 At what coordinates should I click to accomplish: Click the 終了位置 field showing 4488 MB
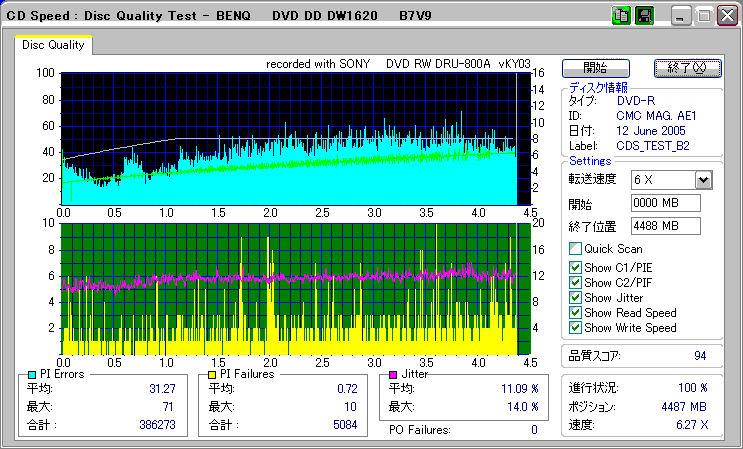point(666,226)
